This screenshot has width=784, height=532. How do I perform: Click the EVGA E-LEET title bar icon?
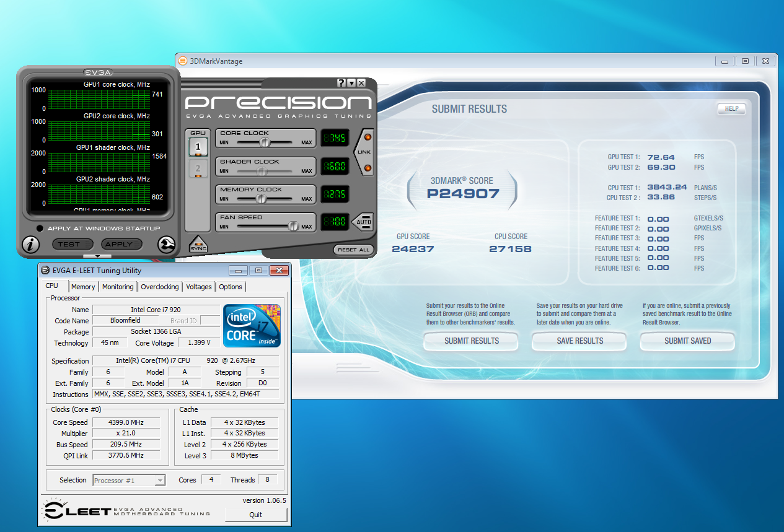pos(44,270)
